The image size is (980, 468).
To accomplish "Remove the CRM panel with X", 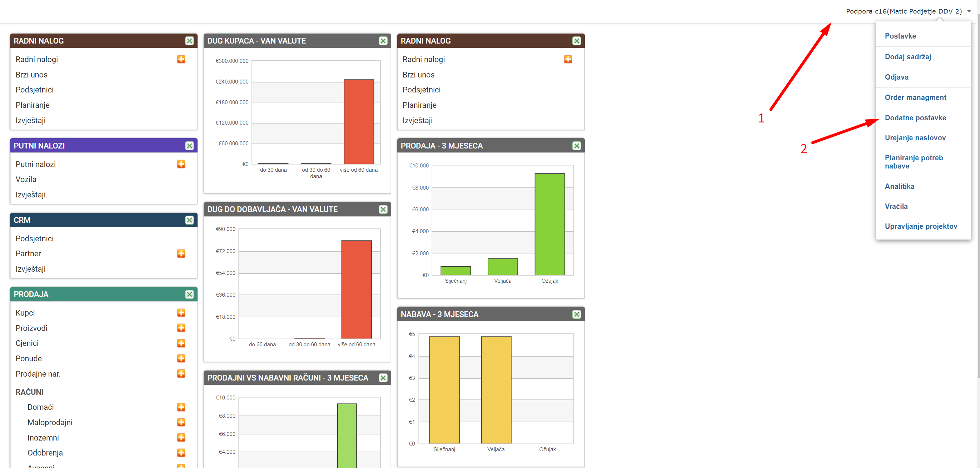I will pos(189,220).
